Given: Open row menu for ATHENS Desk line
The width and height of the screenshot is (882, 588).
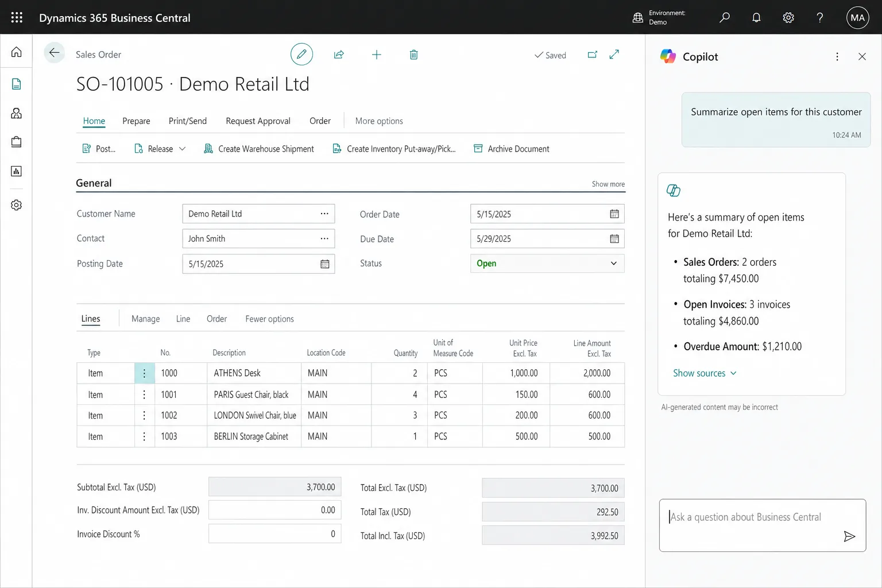Looking at the screenshot, I should click(x=144, y=373).
